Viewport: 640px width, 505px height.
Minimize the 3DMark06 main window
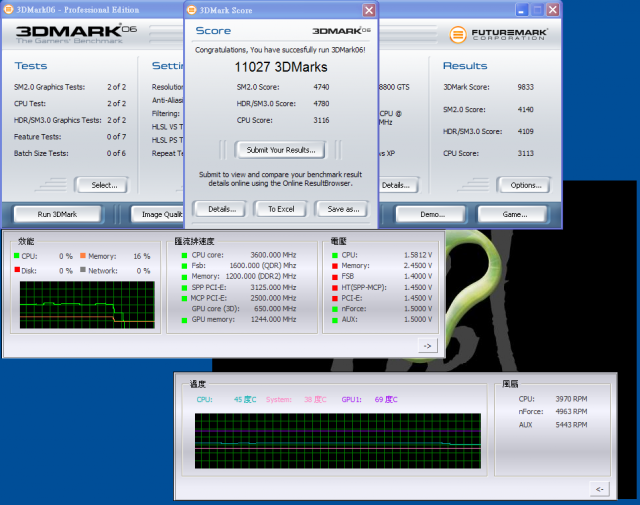[x=521, y=10]
